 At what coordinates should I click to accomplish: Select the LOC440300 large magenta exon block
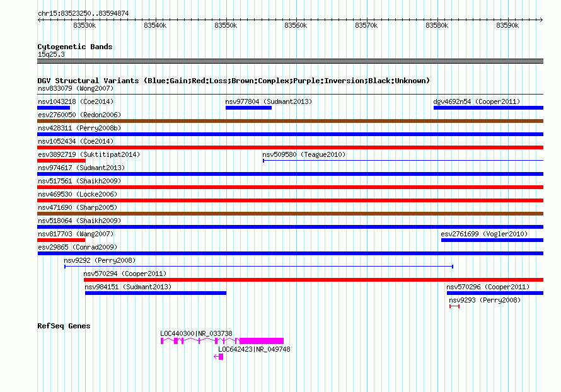(x=262, y=341)
